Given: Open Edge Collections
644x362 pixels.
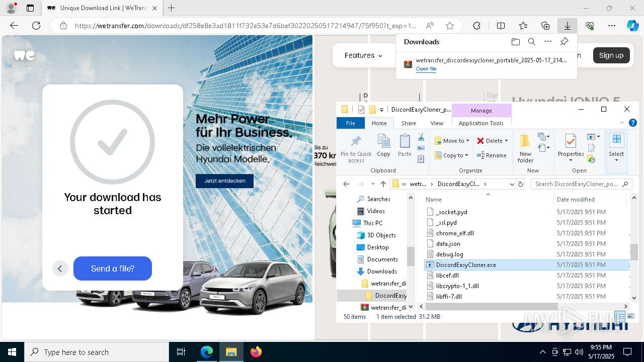Looking at the screenshot, I should click(545, 26).
